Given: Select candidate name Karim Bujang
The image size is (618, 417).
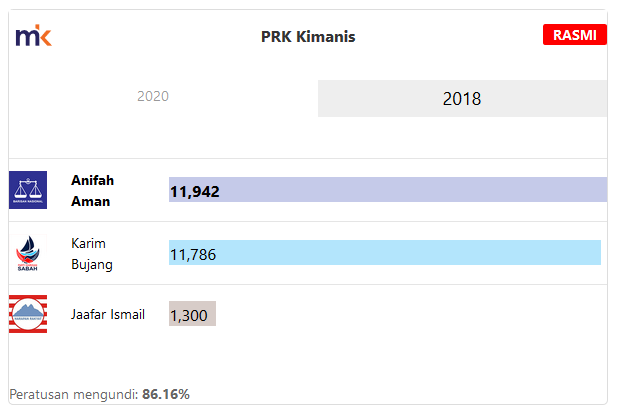Looking at the screenshot, I should [92, 254].
